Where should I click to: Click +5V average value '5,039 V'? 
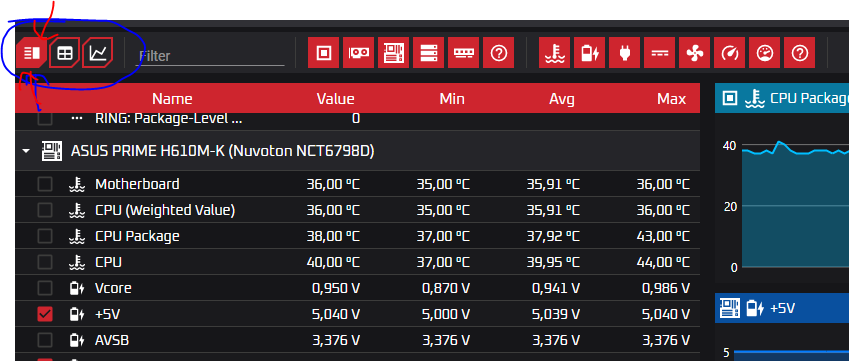(556, 314)
